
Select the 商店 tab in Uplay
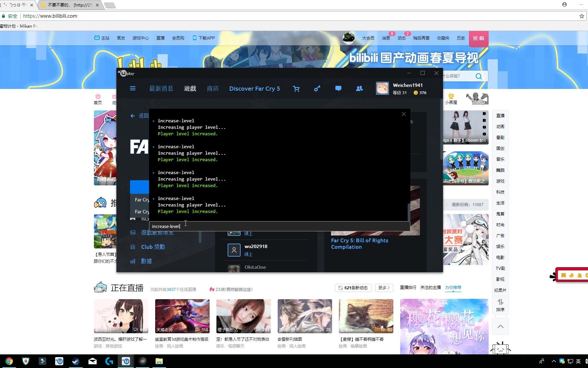[213, 89]
